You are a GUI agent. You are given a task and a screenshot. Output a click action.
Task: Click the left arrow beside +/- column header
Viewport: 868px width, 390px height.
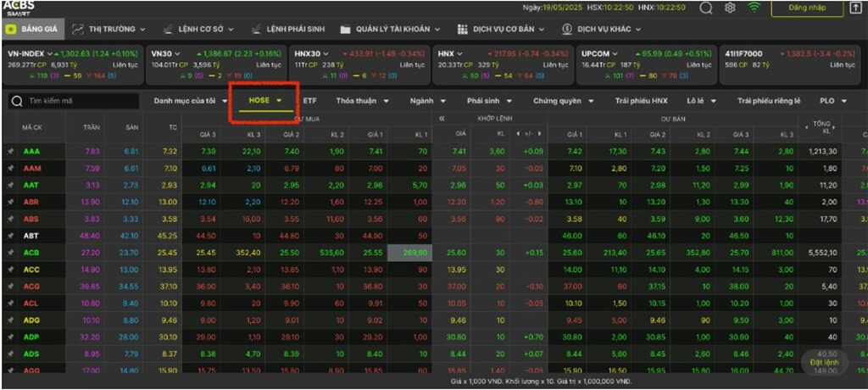pos(518,133)
